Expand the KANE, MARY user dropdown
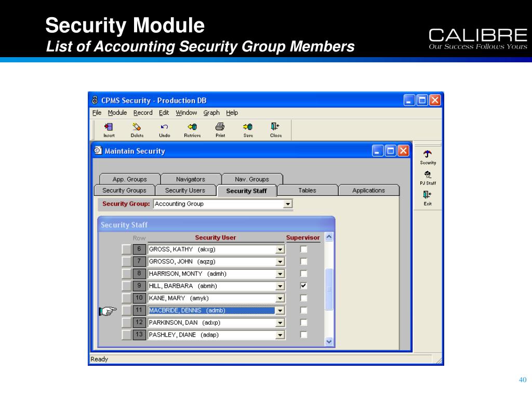 pyautogui.click(x=280, y=299)
